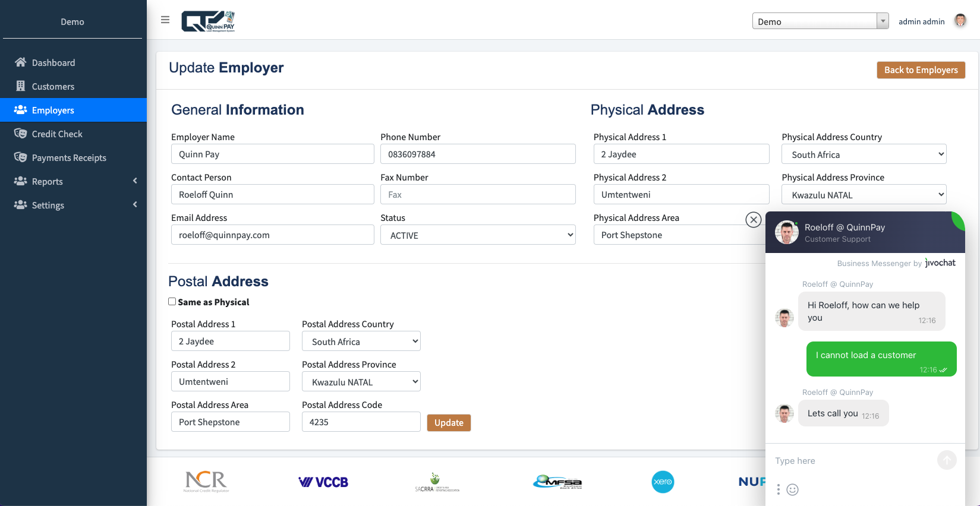Close the chat widget with X icon
The height and width of the screenshot is (506, 980).
[754, 220]
